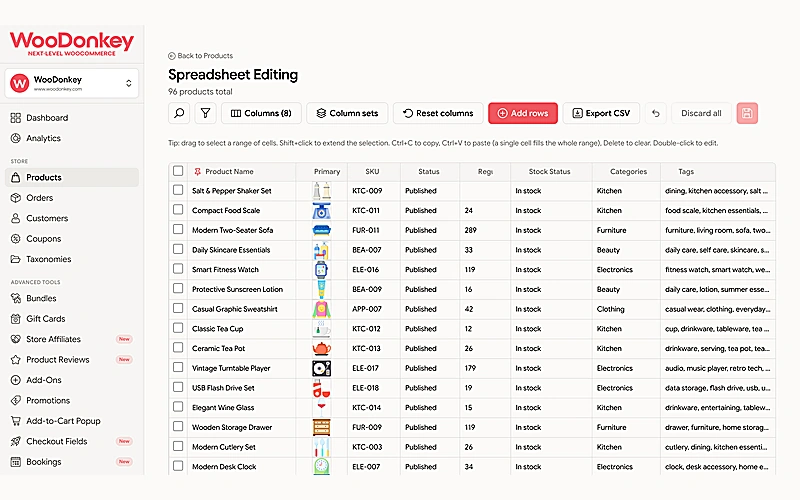
Task: Click the Stock Status column header
Action: (551, 172)
